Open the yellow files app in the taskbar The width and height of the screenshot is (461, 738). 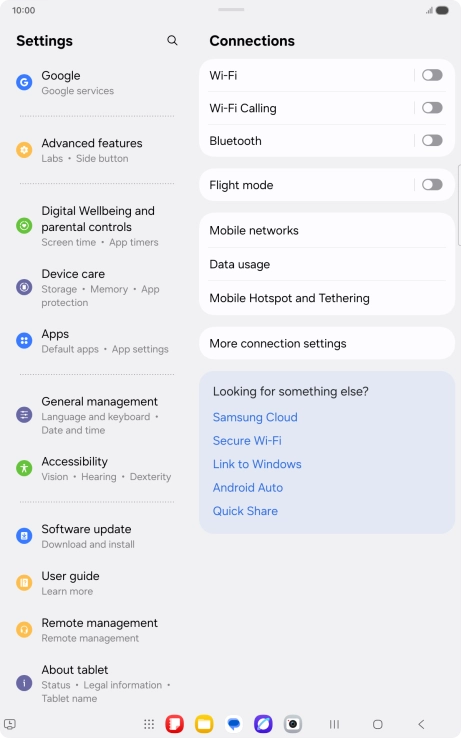click(x=204, y=724)
